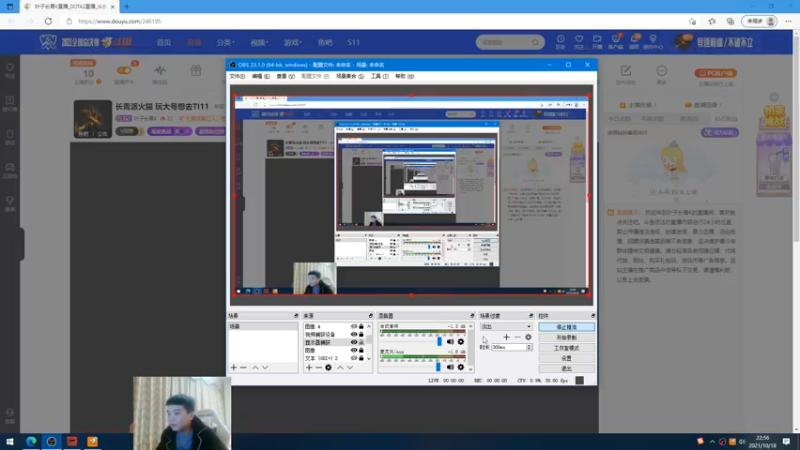
Task: Click the Douyu search input field
Action: pyautogui.click(x=504, y=42)
